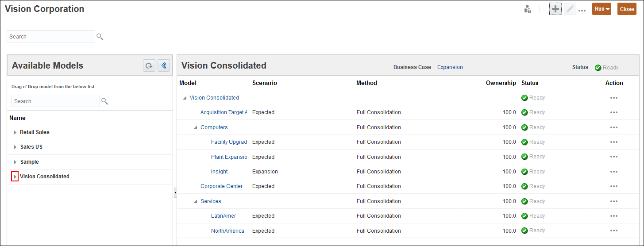Open action menu for Acquisition Target row
This screenshot has height=246, width=644.
(x=613, y=112)
